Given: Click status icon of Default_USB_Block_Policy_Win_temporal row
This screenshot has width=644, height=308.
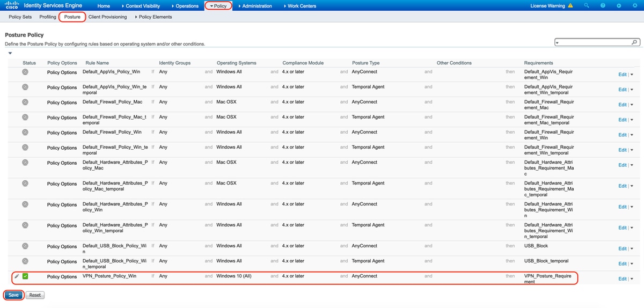Looking at the screenshot, I should 25,261.
